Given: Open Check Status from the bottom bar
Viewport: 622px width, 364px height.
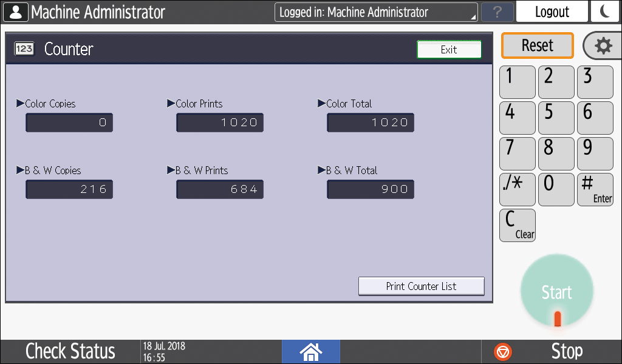Looking at the screenshot, I should point(70,351).
